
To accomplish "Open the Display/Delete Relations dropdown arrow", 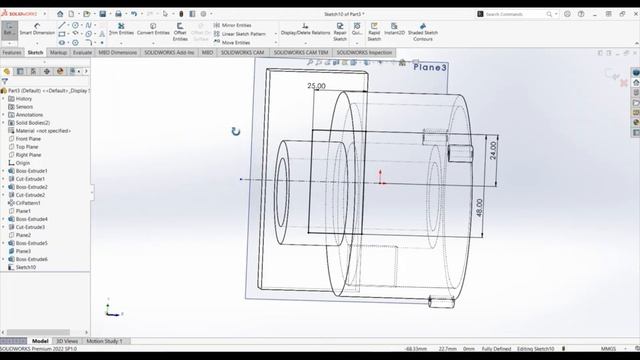I will 305,42.
